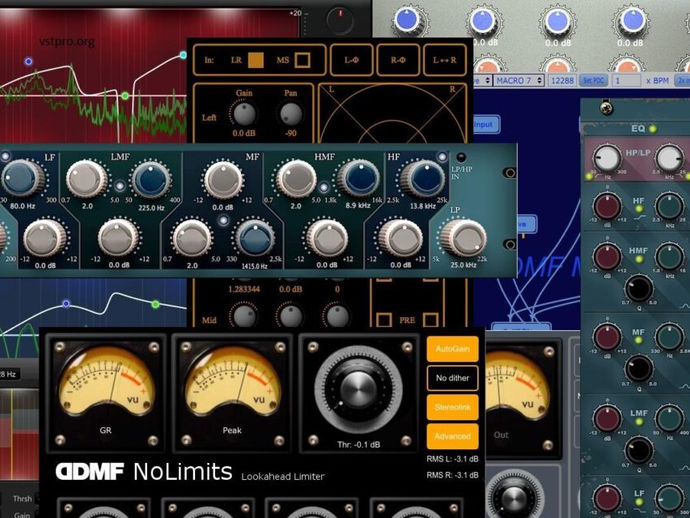
Task: Click the BPM multiplier field showing 1
Action: (x=626, y=81)
